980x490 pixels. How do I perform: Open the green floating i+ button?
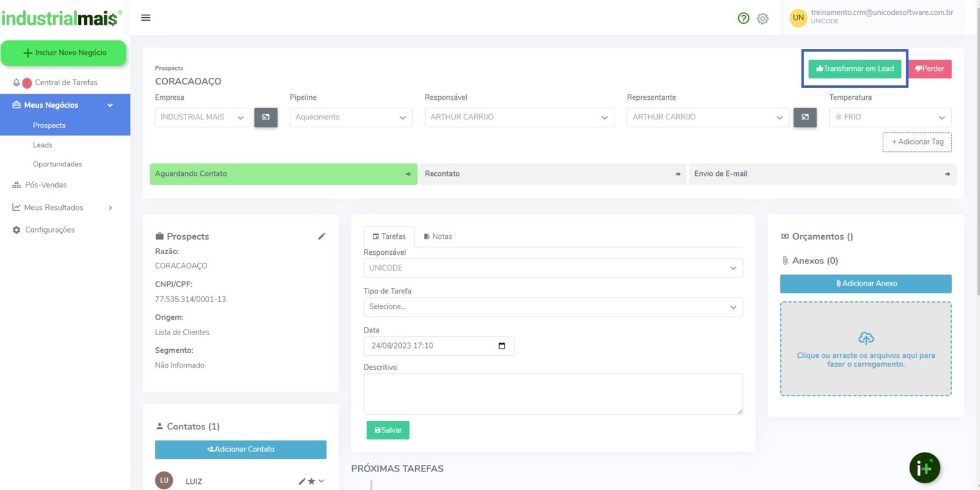[924, 468]
